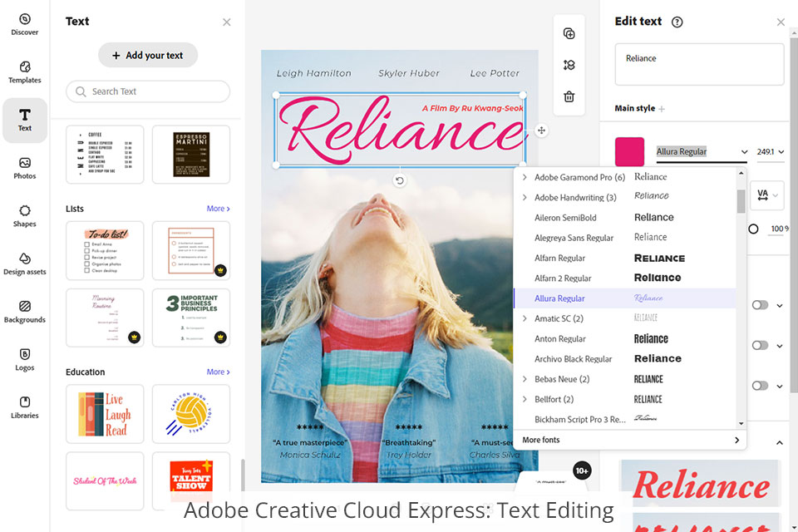798x532 pixels.
Task: Select the Talent Show text template
Action: (x=191, y=480)
